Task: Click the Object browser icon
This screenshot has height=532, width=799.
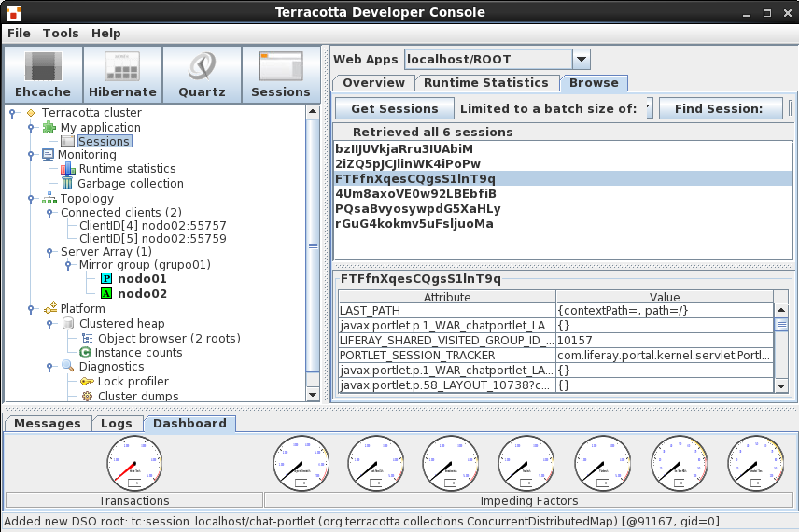Action: pos(87,339)
